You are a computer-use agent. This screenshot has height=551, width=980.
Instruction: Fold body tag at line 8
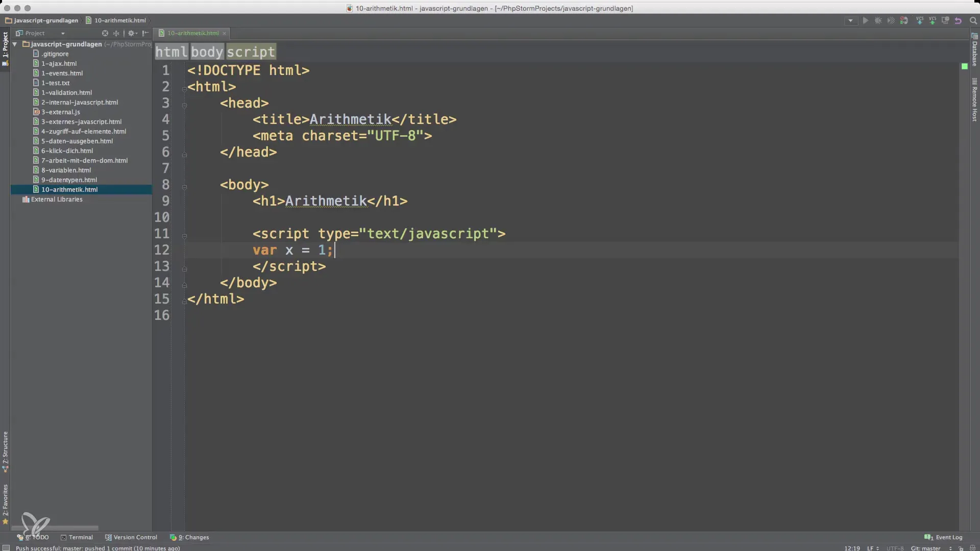184,187
